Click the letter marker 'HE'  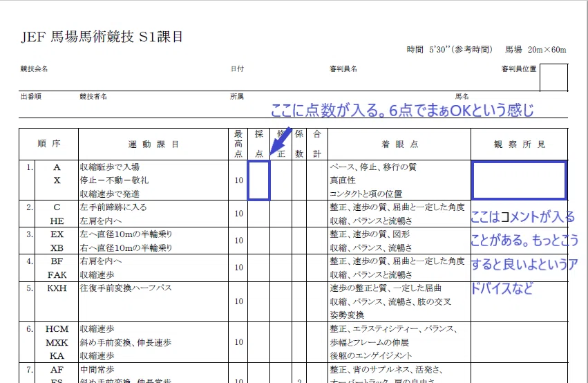click(57, 221)
